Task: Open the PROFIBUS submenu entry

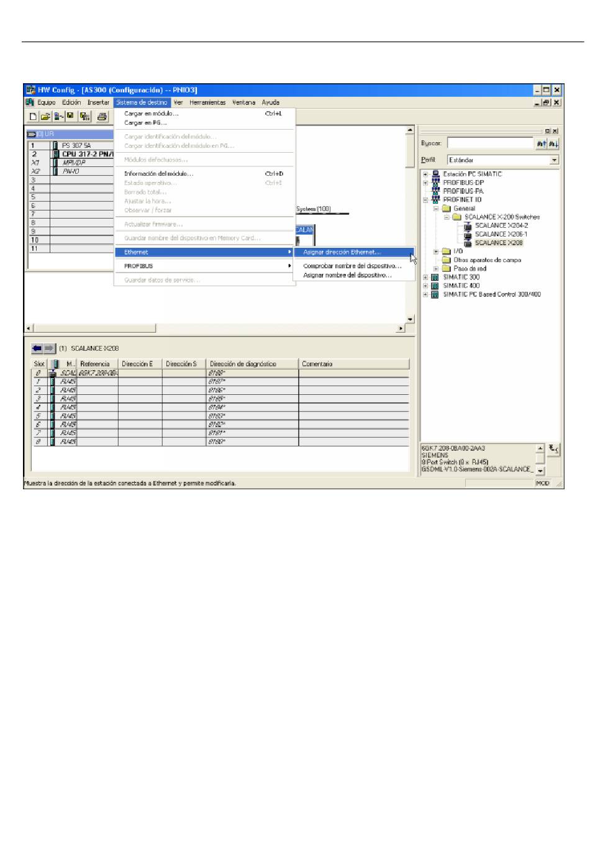Action: [204, 266]
